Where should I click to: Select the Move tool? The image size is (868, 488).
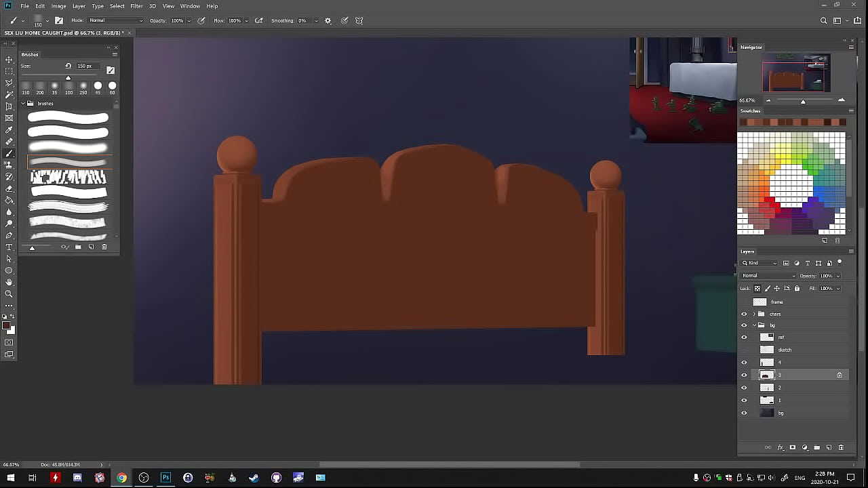9,60
